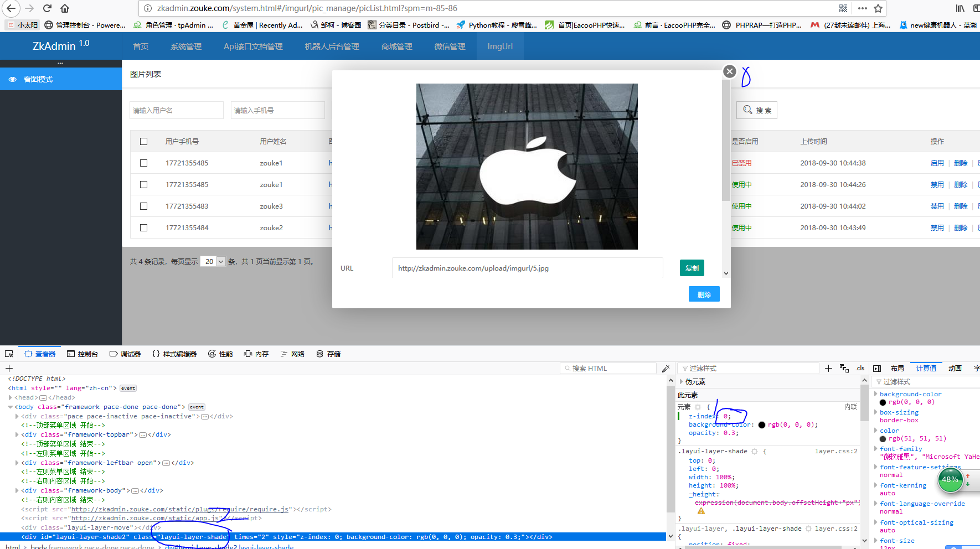
Task: Toggle print media simulation icon
Action: click(x=844, y=368)
